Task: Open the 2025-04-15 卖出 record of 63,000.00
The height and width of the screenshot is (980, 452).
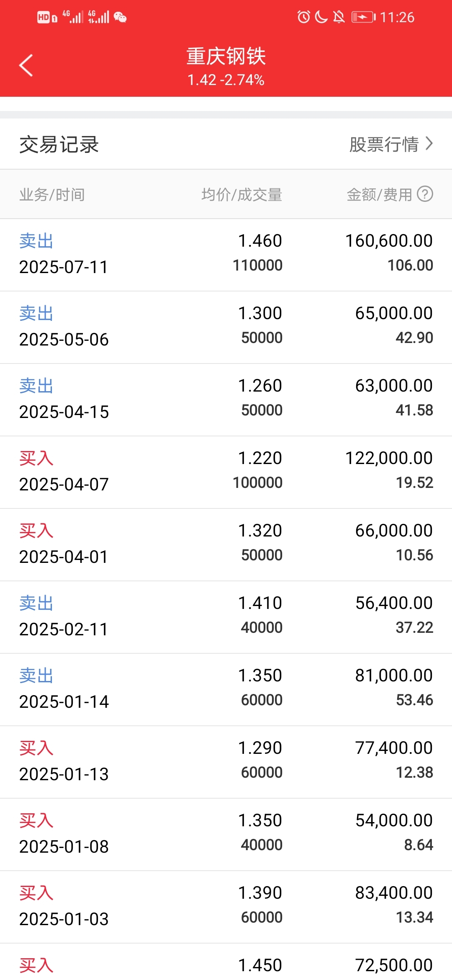Action: pos(226,400)
